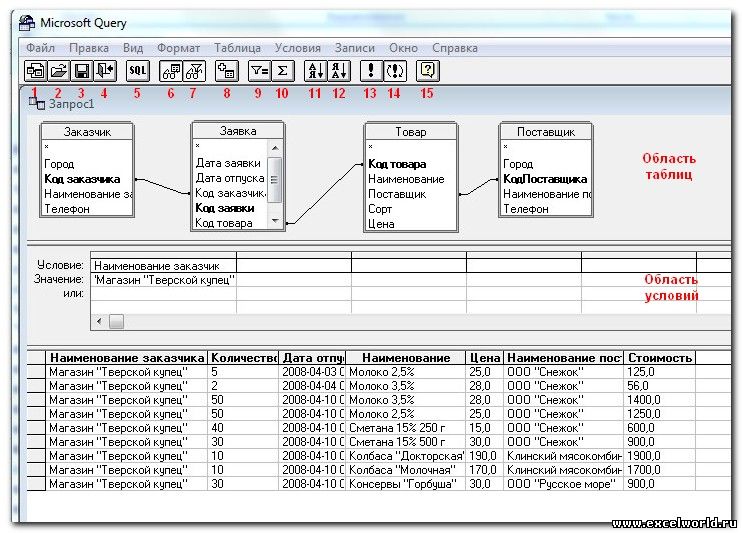
Task: Click the down arrow in Заявка field list
Action: pyautogui.click(x=275, y=221)
